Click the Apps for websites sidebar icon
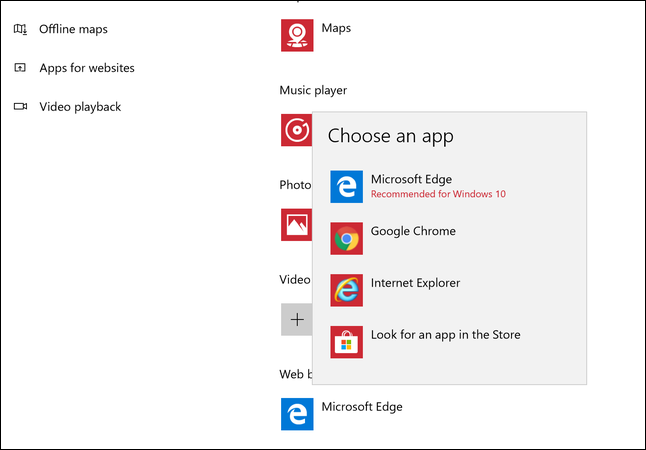The height and width of the screenshot is (450, 646). pyautogui.click(x=20, y=68)
